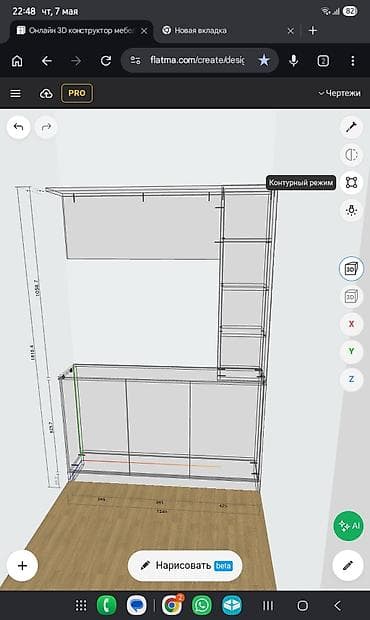Switch to orthographic 3D cube view
370x620 pixels.
351,296
